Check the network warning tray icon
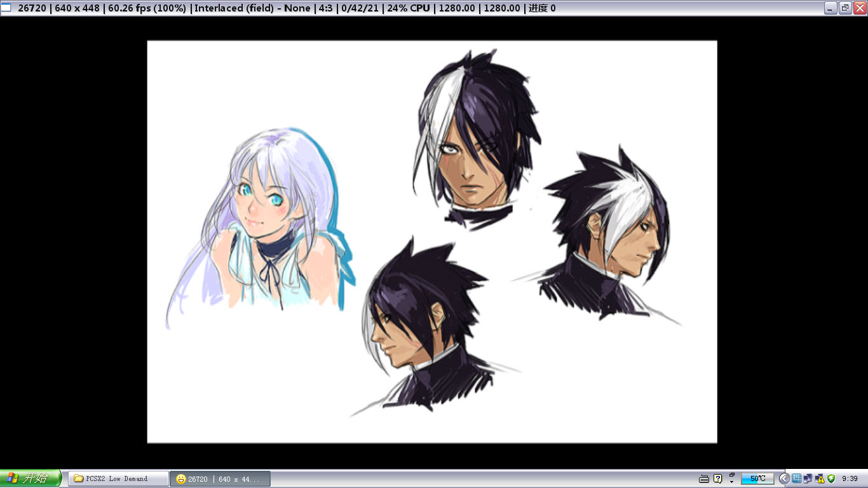 pyautogui.click(x=820, y=478)
